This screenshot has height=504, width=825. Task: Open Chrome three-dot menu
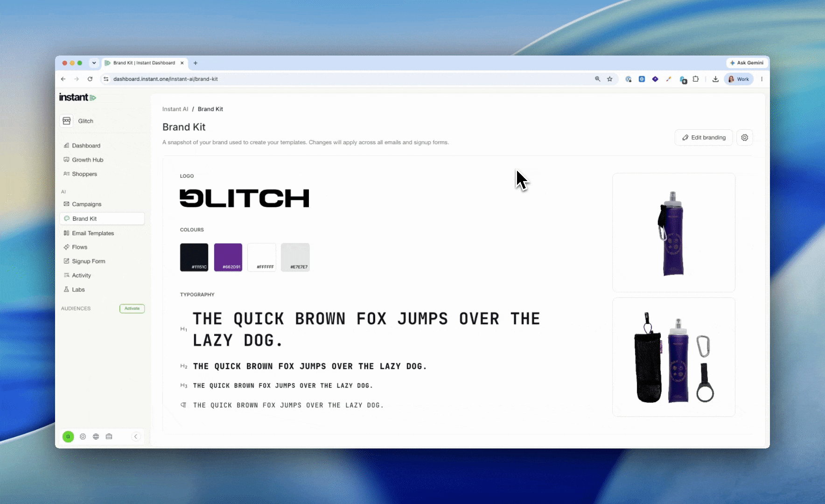[x=762, y=79]
